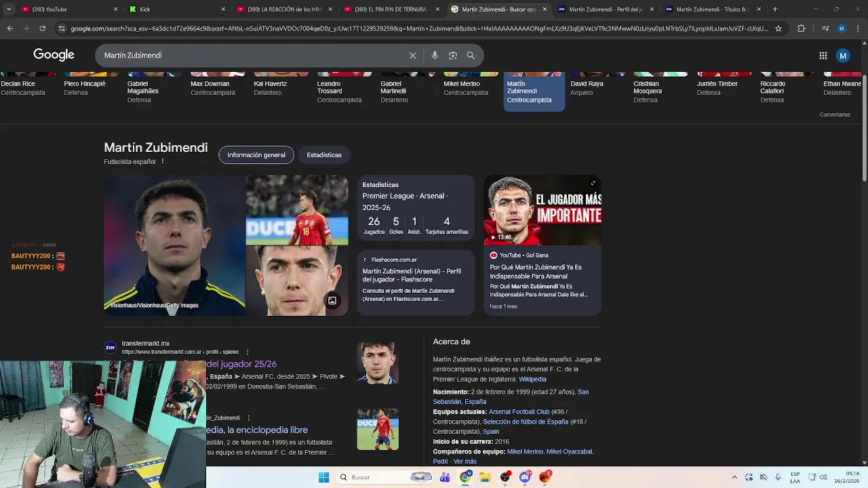Open the tab search dropdown arrow
The image size is (868, 488).
9,9
